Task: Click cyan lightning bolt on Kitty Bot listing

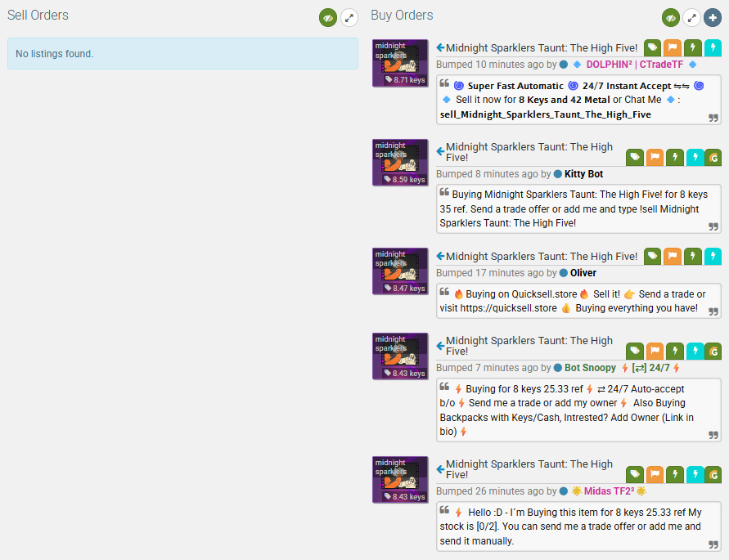Action: 695,158
